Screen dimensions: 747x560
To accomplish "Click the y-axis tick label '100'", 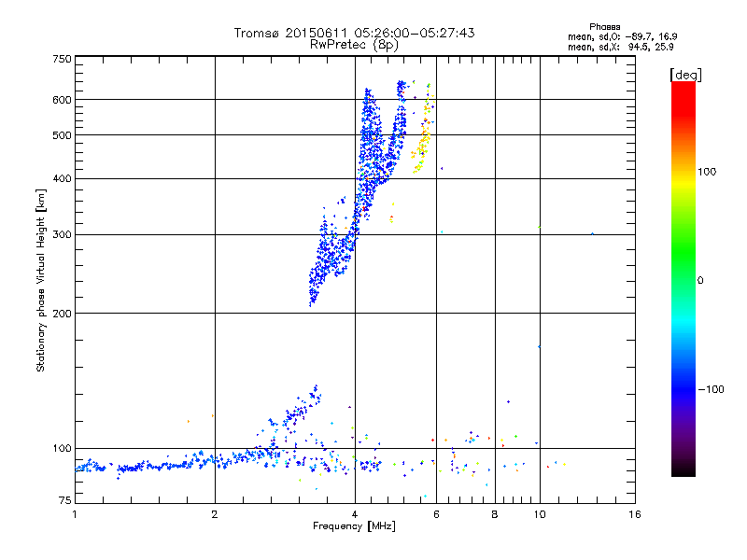I will 62,449.
